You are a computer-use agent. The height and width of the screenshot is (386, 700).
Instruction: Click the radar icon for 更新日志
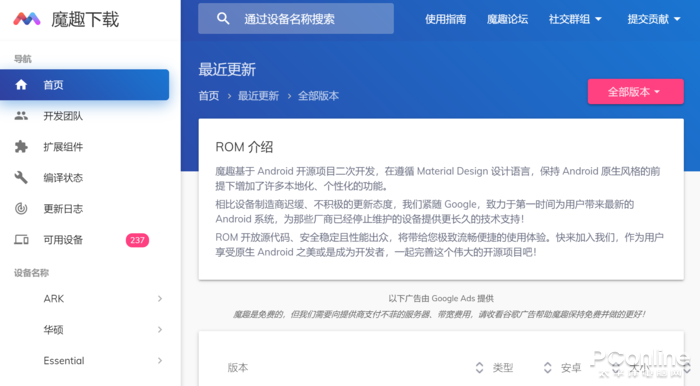(21, 208)
